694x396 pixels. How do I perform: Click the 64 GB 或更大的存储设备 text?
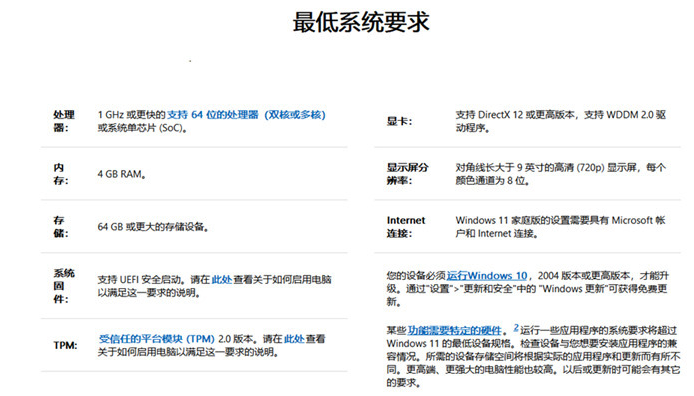pos(153,227)
